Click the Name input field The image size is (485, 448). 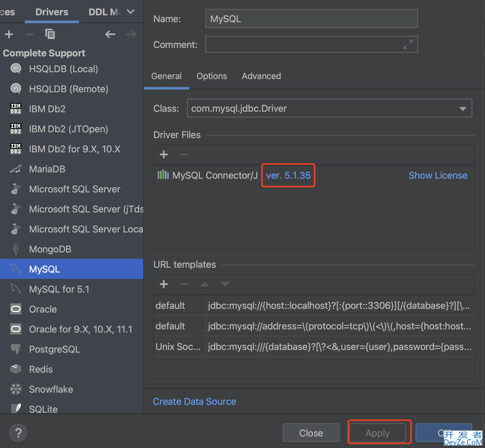[x=311, y=19]
